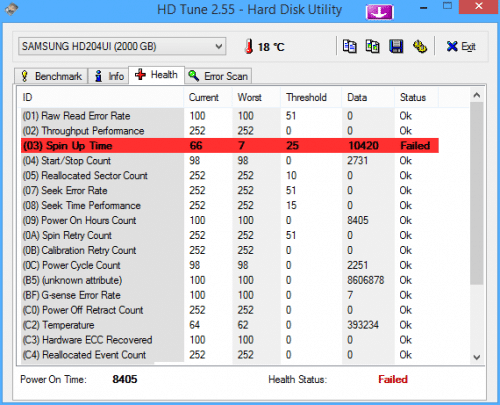The height and width of the screenshot is (405, 500).
Task: Click the copy screenshot to clipboard icon
Action: click(372, 46)
